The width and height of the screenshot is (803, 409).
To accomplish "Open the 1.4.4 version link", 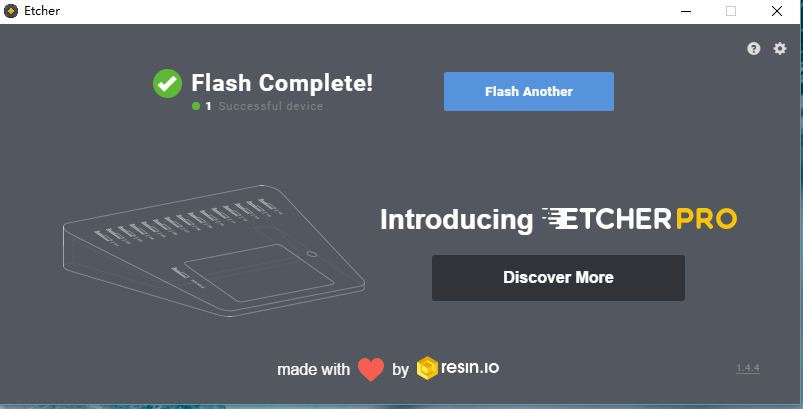I will (x=748, y=368).
